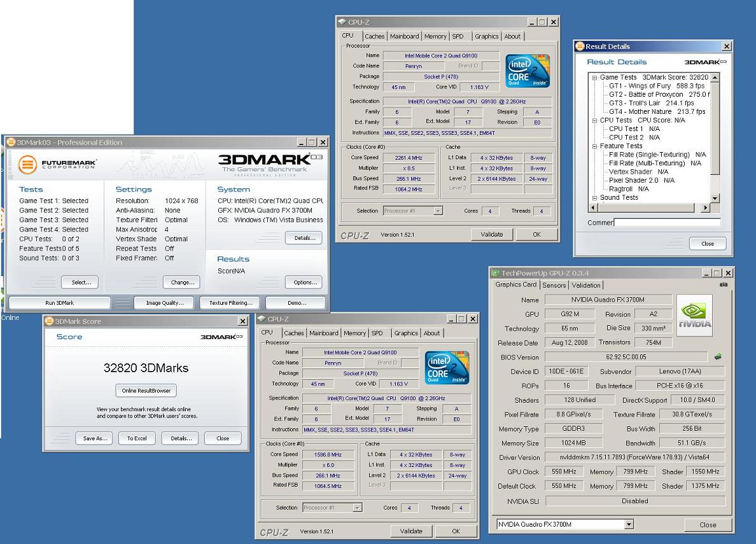Click the Run 3DMark button

(60, 303)
